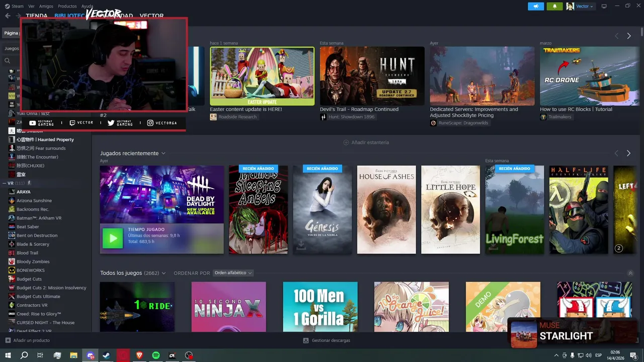
Task: Open the green notifications bell
Action: coord(555,6)
